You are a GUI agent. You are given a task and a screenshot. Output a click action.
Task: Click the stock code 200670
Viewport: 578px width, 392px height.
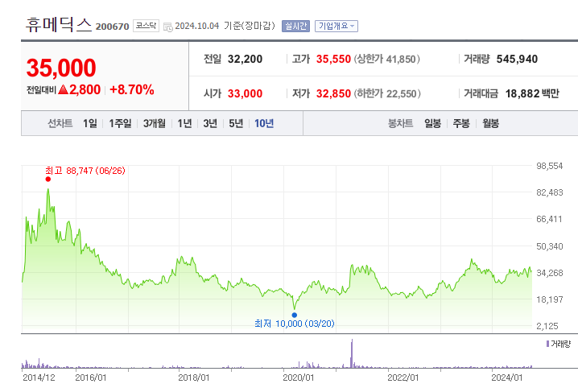point(112,27)
